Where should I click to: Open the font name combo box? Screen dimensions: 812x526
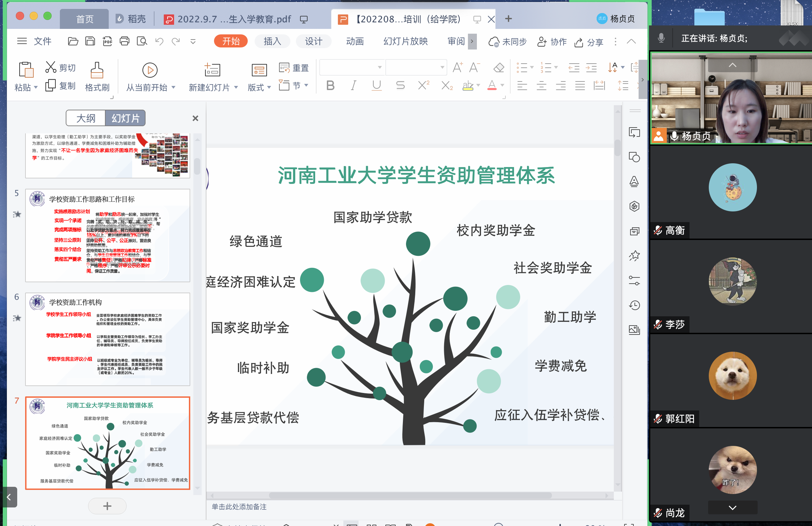coord(352,67)
